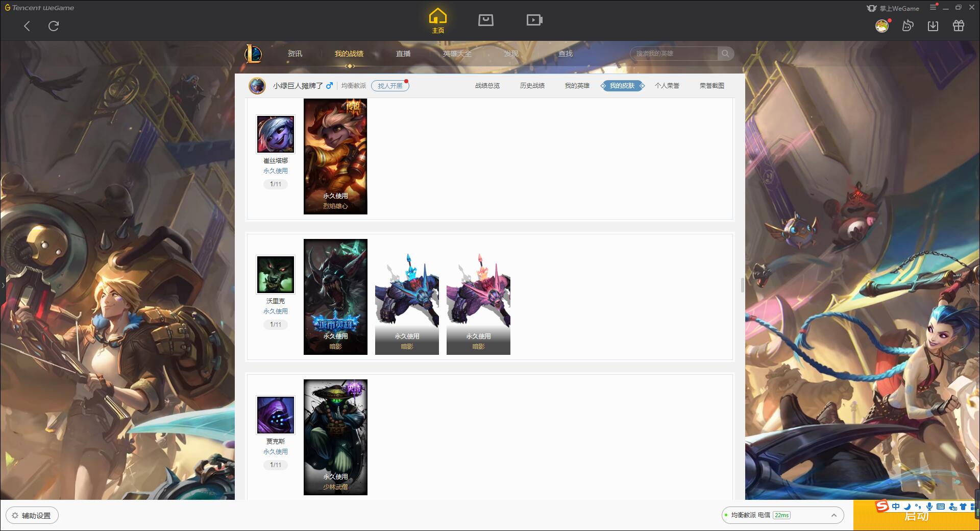
Task: Open the 主页 home icon
Action: pyautogui.click(x=437, y=21)
